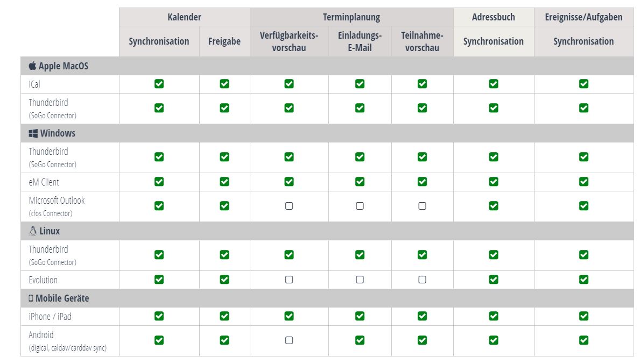Select the Terminplanung column group header

(x=351, y=17)
